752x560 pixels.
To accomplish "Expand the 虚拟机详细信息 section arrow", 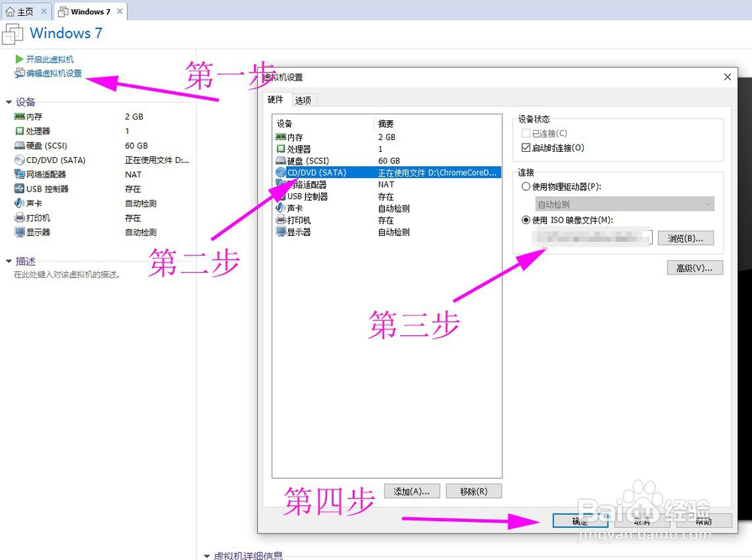I will tap(207, 556).
